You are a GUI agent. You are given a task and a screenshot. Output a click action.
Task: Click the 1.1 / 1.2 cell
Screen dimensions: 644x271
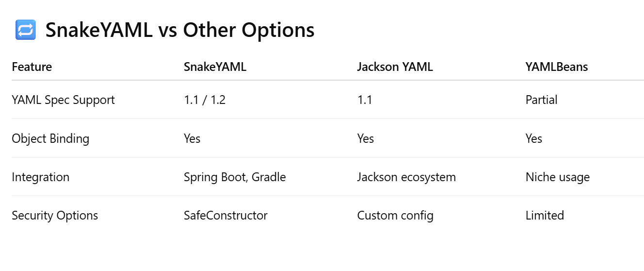point(205,100)
